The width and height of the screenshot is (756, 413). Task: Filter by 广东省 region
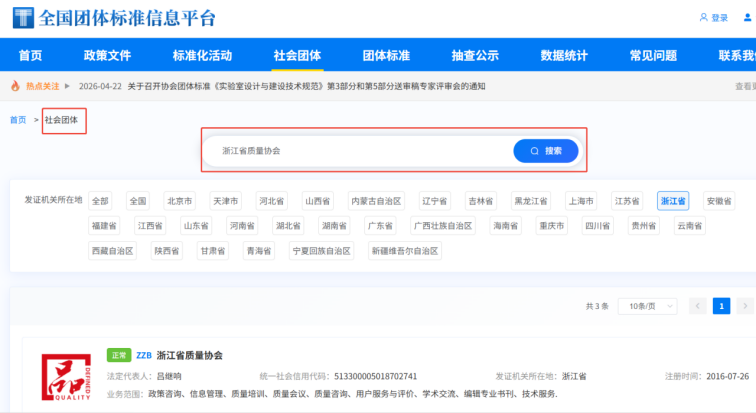(x=380, y=226)
